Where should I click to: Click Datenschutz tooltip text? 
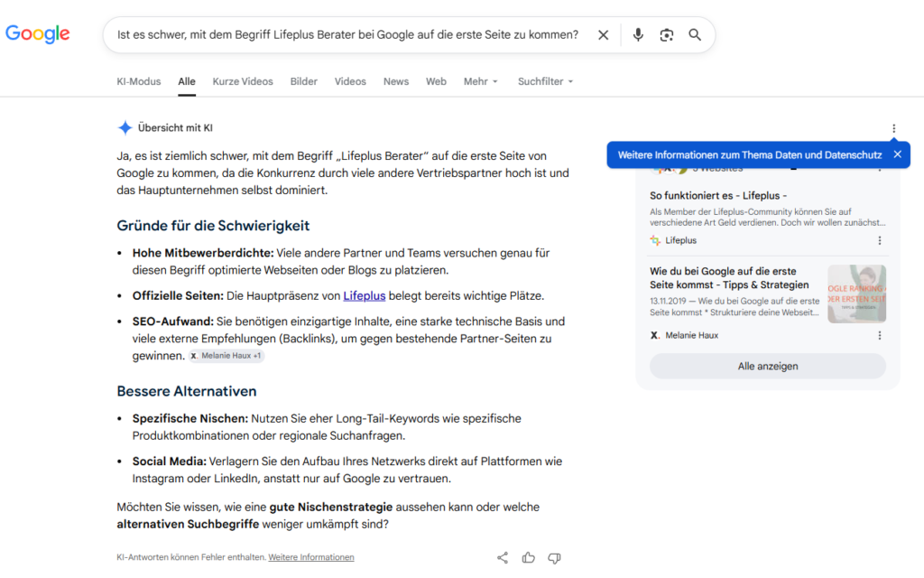click(x=750, y=155)
